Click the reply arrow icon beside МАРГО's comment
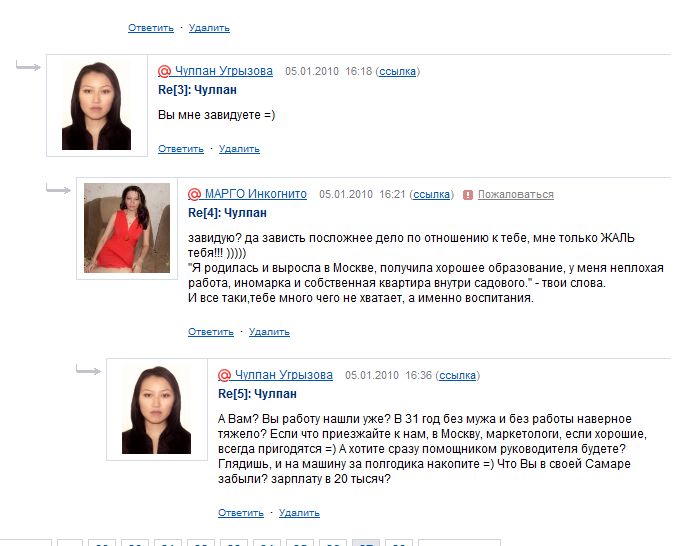Viewport: 685px width, 546px height. pos(59,189)
